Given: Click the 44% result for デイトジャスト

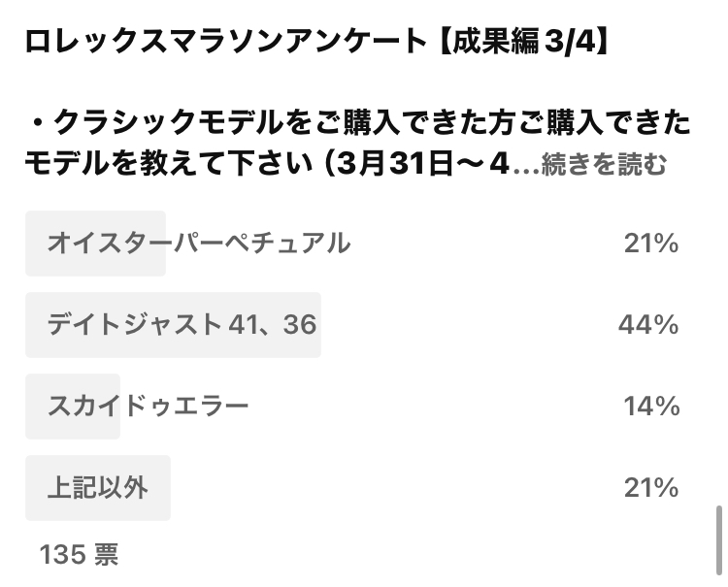Looking at the screenshot, I should (648, 324).
